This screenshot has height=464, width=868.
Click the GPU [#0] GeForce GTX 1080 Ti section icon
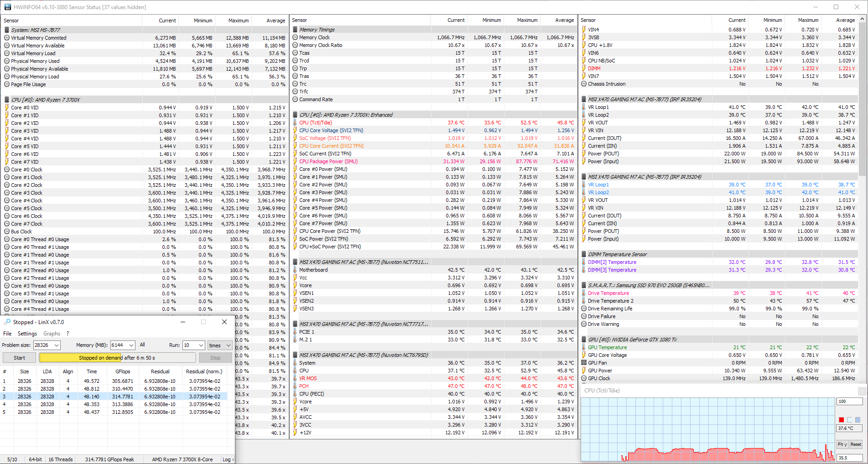[584, 340]
